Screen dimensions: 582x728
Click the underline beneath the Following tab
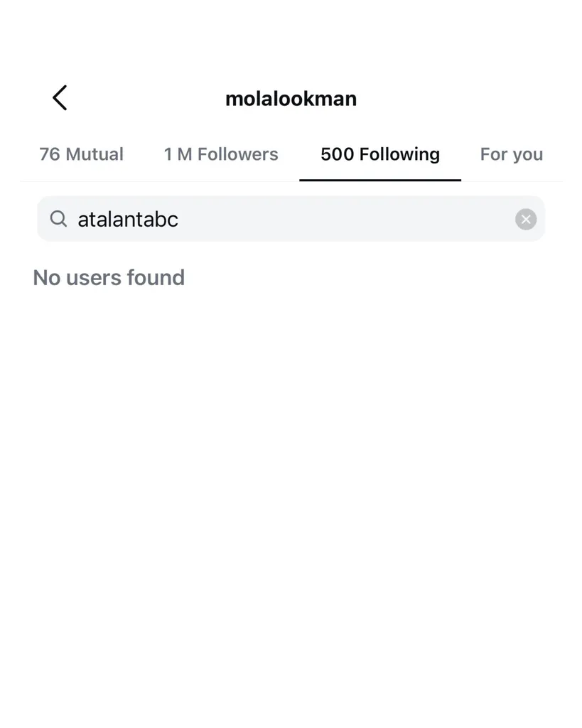point(380,180)
